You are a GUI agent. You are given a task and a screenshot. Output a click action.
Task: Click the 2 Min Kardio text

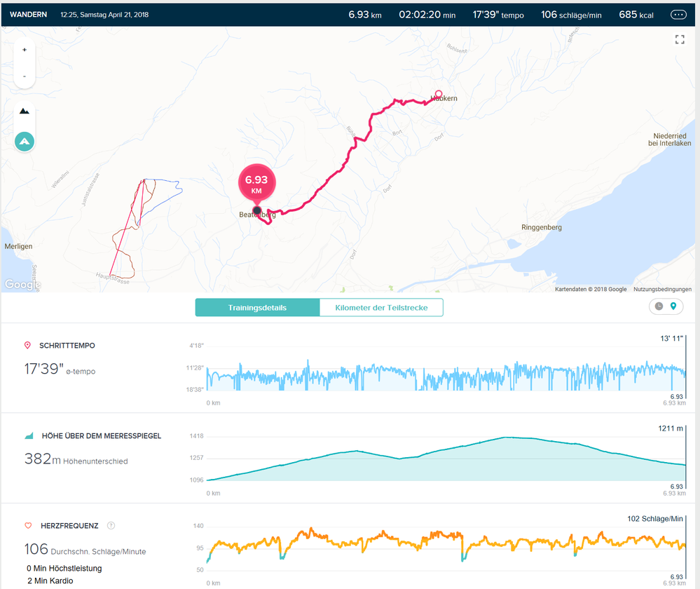click(x=50, y=581)
